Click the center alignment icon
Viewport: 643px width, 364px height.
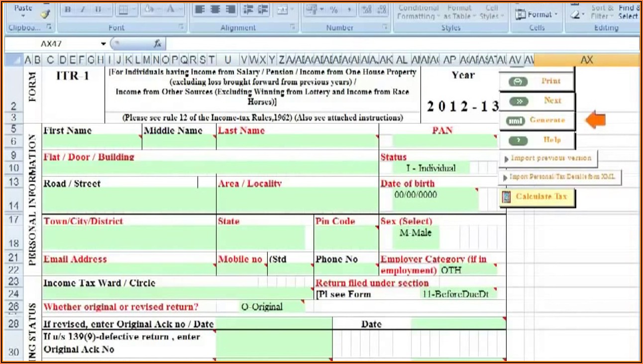coord(215,9)
